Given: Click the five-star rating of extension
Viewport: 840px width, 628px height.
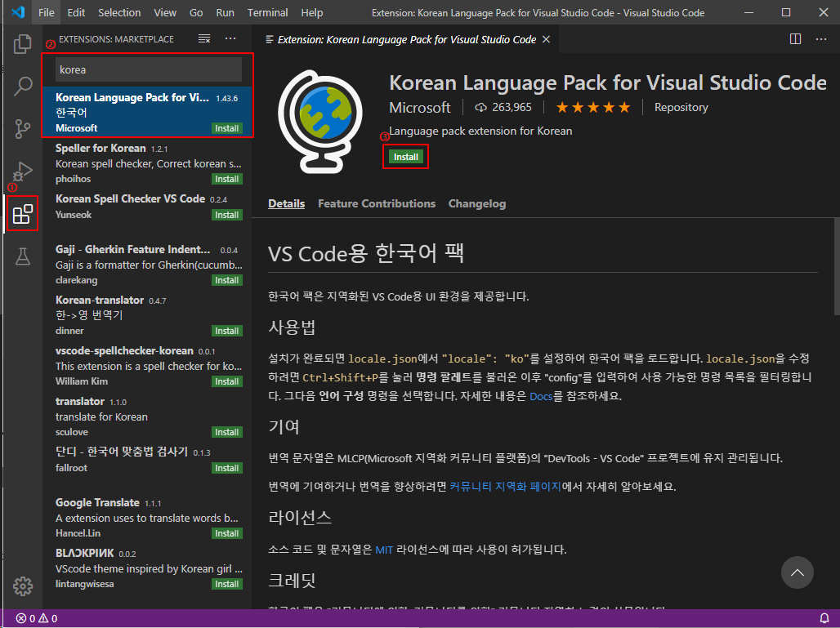Looking at the screenshot, I should (x=593, y=108).
